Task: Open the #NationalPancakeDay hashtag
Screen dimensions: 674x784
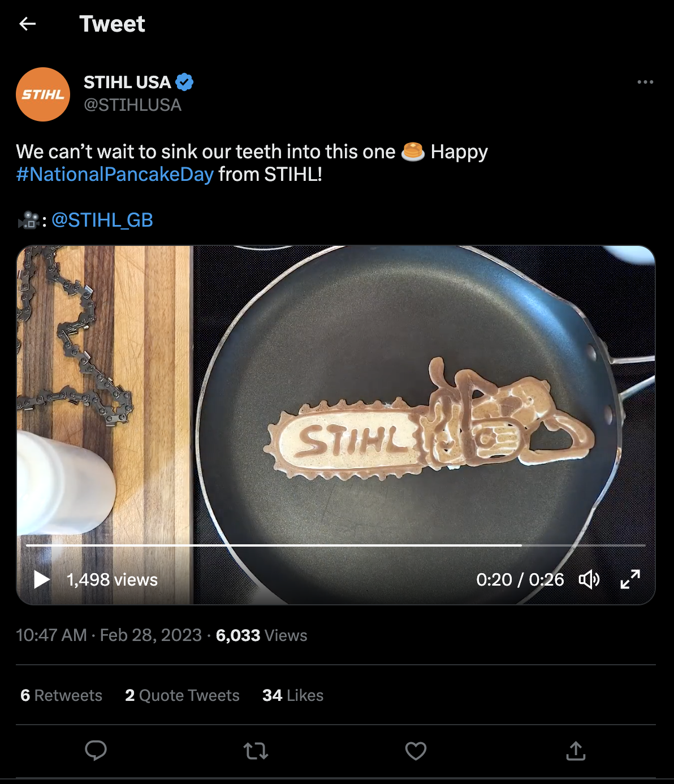Action: coord(115,174)
